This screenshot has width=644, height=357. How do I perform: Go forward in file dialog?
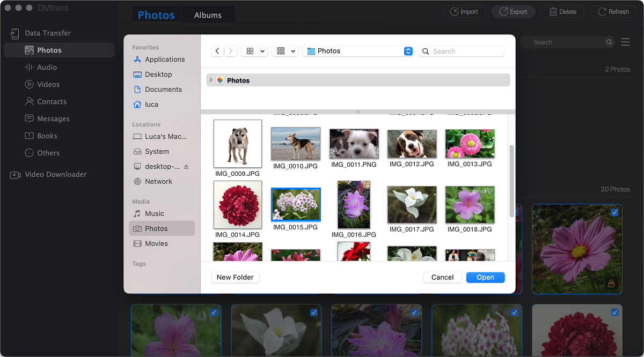pos(231,51)
